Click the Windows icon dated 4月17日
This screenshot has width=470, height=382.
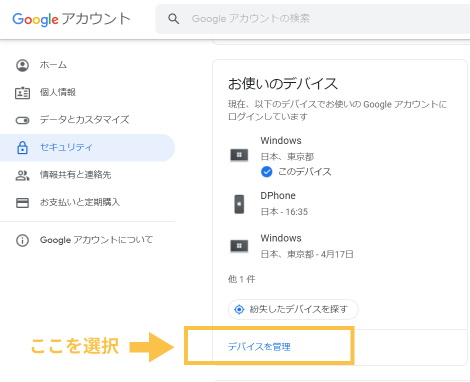tap(239, 246)
